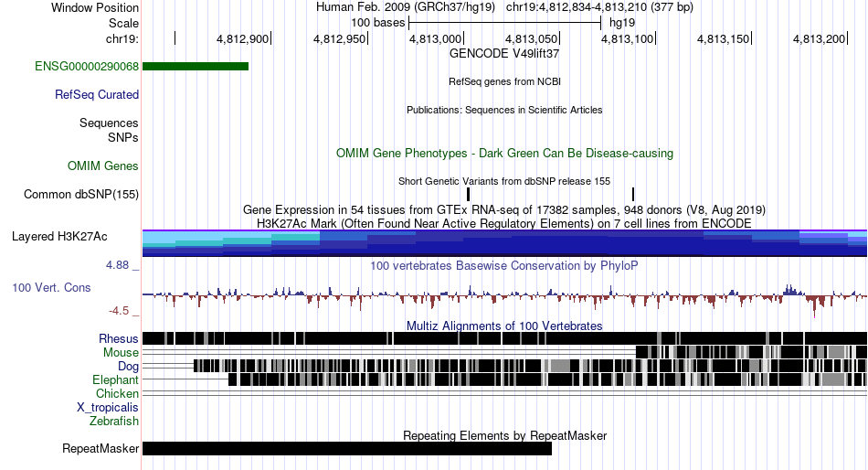Click the H3K27Ac Mark ENCODE title
Viewport: 868px width, 470px height.
[x=504, y=223]
